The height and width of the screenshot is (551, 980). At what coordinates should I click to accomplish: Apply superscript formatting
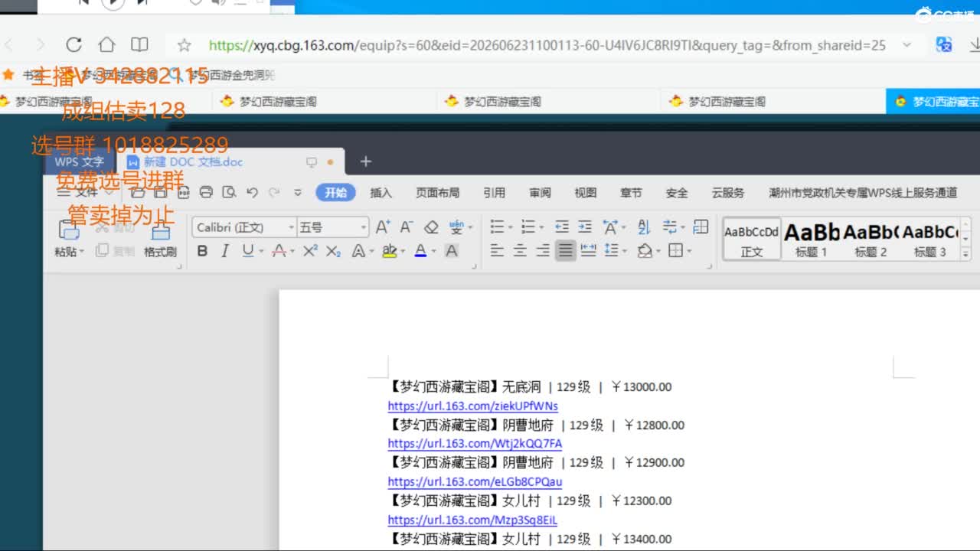coord(310,251)
